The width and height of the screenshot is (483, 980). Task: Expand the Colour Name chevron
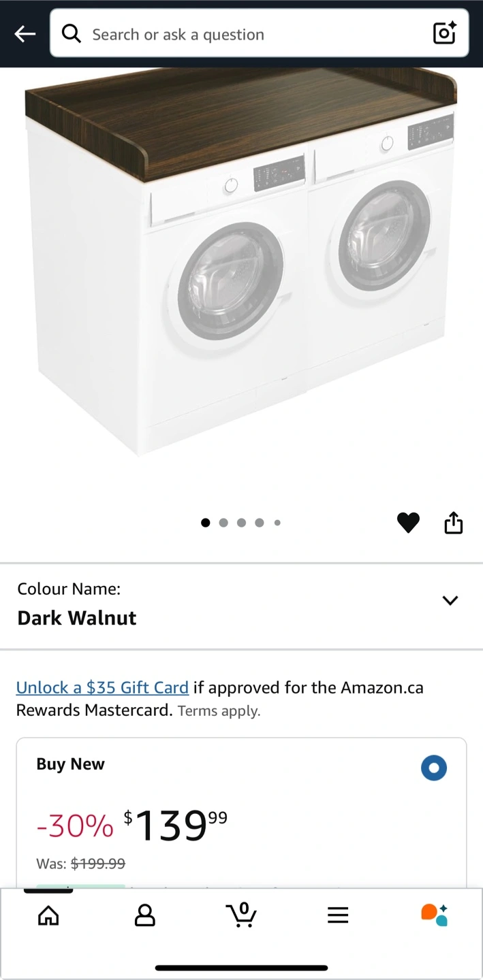450,600
